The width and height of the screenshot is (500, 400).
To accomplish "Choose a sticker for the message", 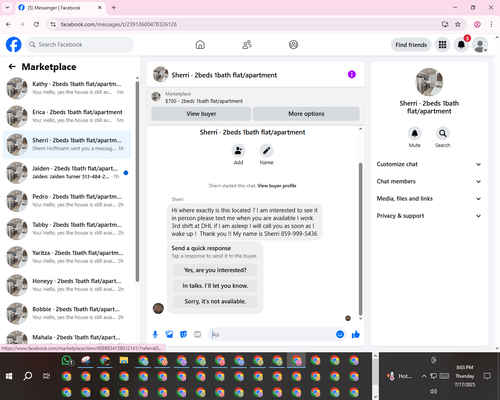I will pyautogui.click(x=183, y=334).
